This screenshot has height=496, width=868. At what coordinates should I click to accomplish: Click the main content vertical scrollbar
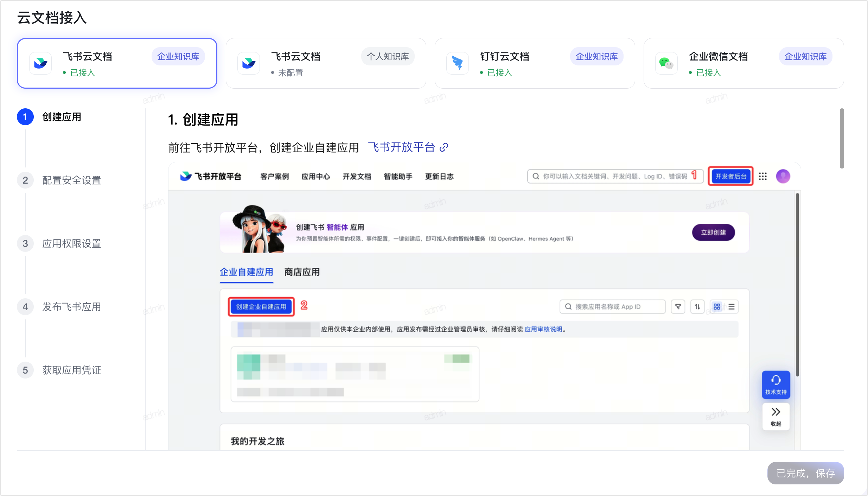point(842,138)
